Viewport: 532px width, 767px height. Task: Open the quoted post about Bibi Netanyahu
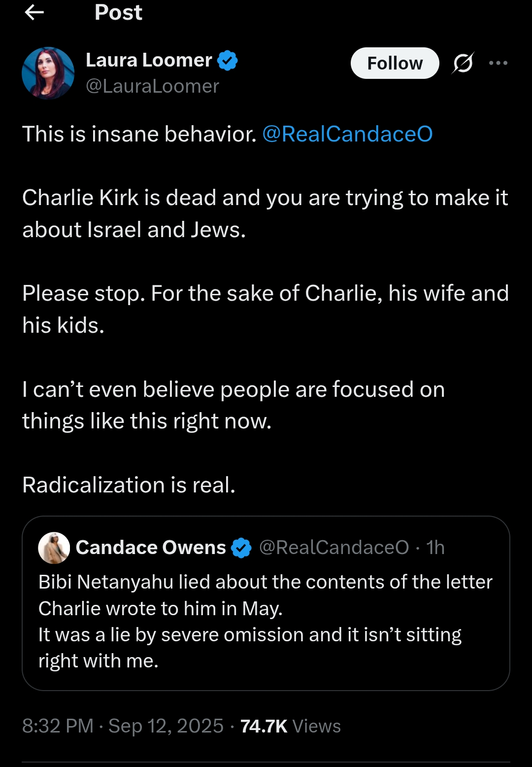(x=266, y=621)
